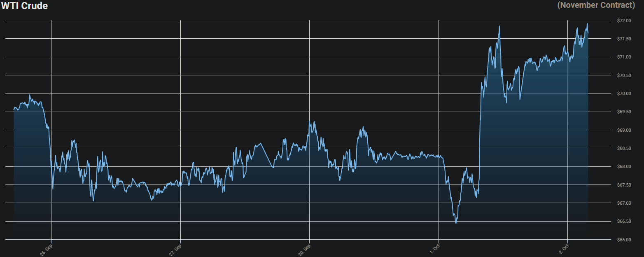
Task: Click the $72.00 price axis label
Action: point(624,21)
